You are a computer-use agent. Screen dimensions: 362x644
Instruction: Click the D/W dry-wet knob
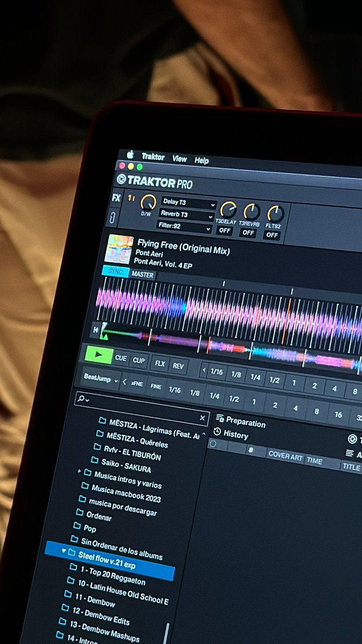[148, 202]
